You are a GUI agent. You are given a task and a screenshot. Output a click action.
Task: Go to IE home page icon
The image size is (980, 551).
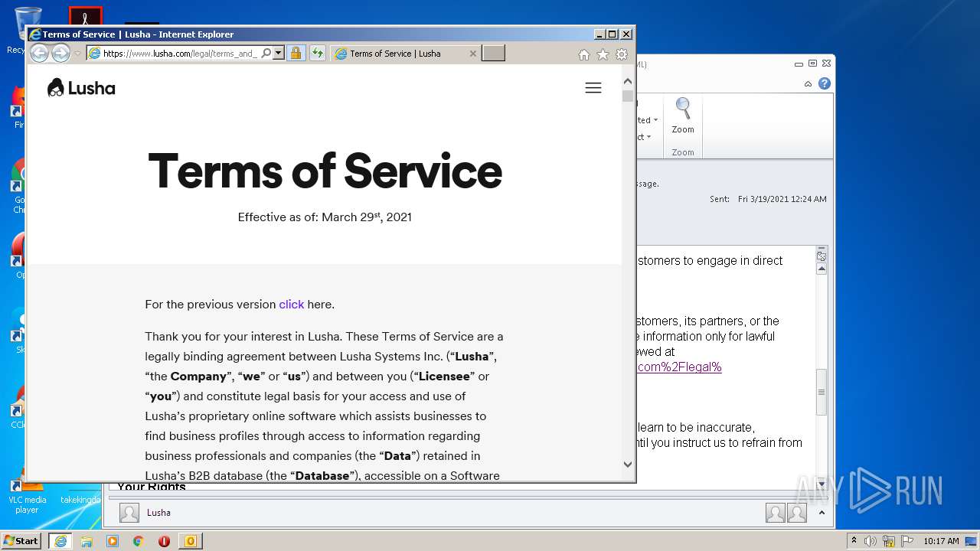point(584,54)
